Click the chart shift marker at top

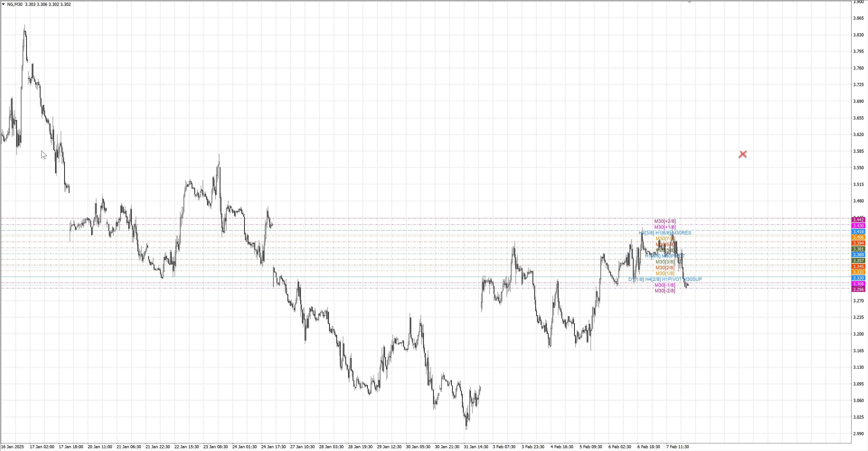click(x=689, y=2)
